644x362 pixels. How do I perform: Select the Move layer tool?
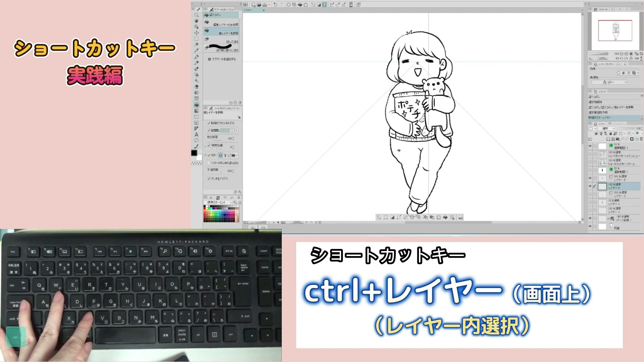point(197,33)
